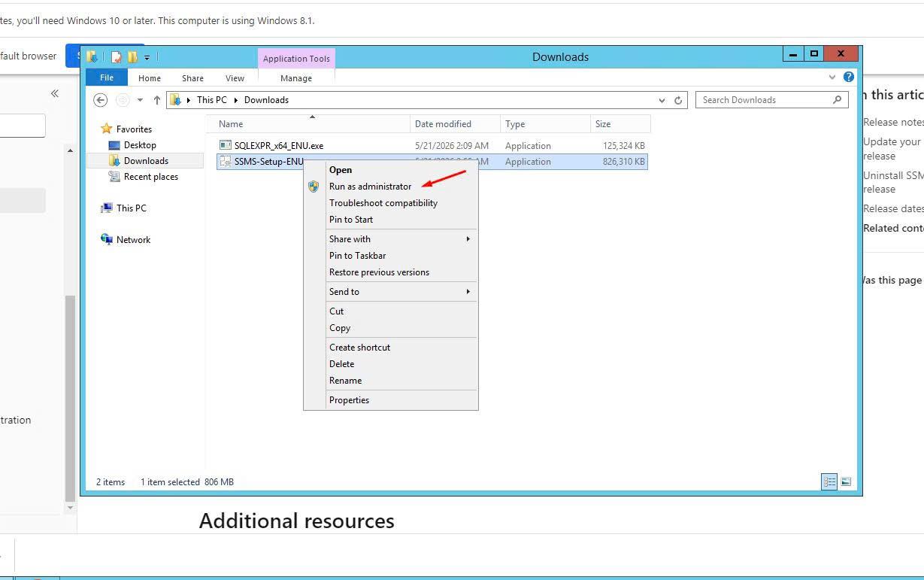Click the New folder quick access icon
Image resolution: width=924 pixels, height=580 pixels.
[x=133, y=57]
